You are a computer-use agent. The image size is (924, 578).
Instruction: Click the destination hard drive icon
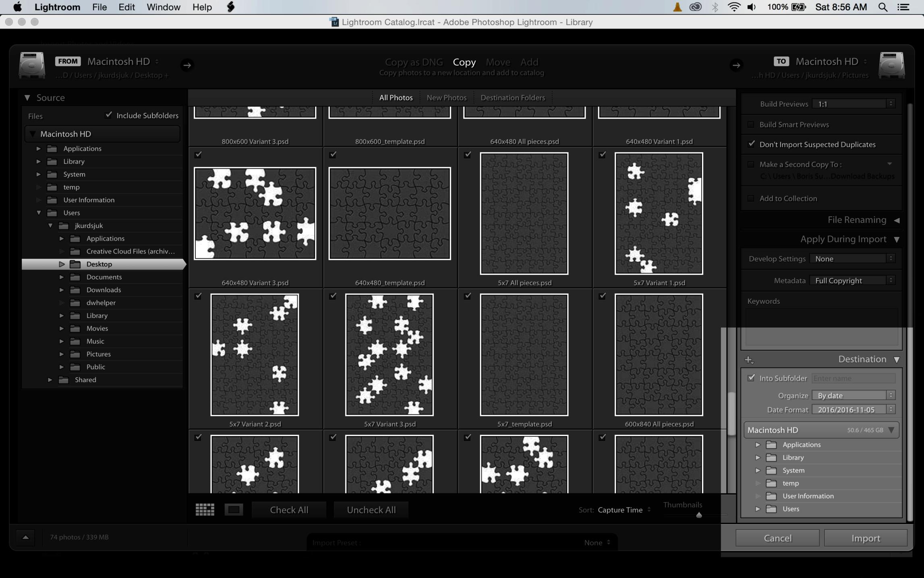(891, 65)
